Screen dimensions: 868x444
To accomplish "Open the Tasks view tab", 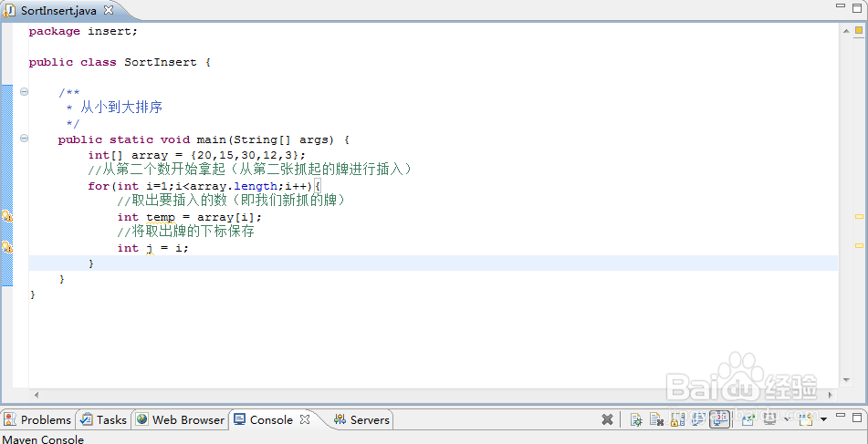I will click(103, 419).
